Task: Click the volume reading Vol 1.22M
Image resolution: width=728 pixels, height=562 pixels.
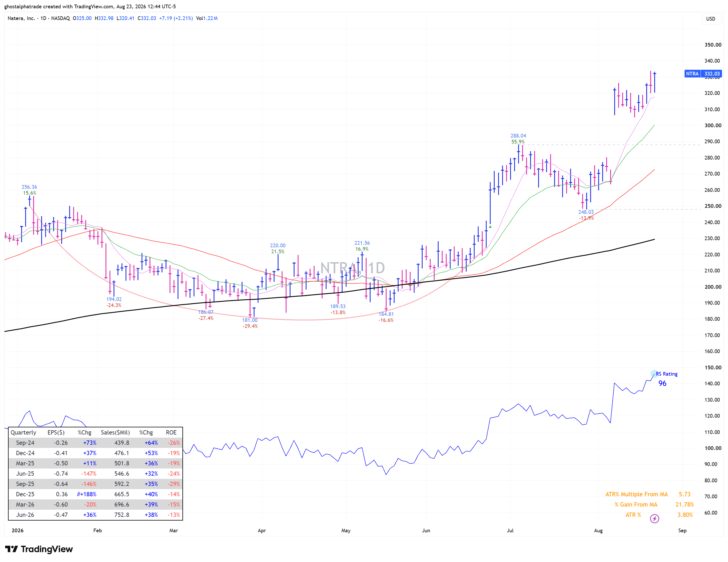Action: click(207, 18)
